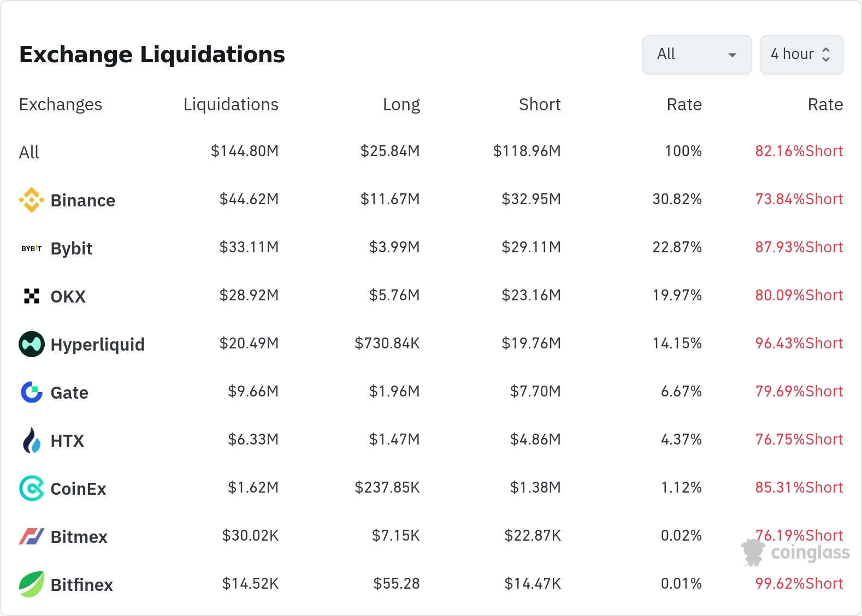The height and width of the screenshot is (616, 862).
Task: Click the CoinEx logo icon
Action: click(32, 488)
